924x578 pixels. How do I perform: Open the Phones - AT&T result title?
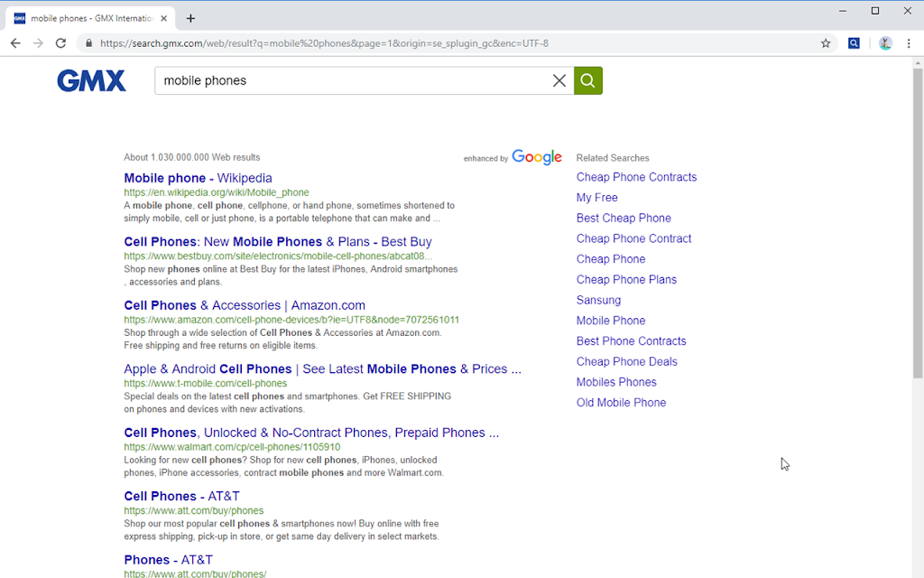tap(168, 560)
